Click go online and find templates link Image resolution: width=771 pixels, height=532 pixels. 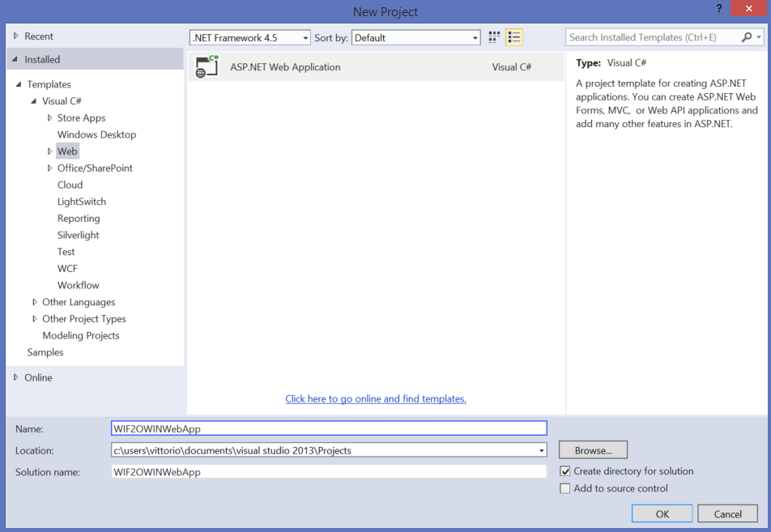pos(376,398)
